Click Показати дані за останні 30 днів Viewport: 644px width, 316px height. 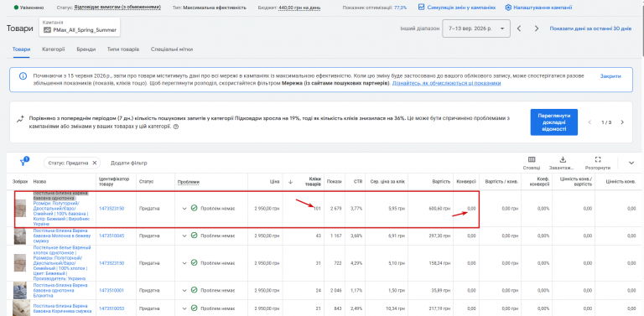(590, 28)
